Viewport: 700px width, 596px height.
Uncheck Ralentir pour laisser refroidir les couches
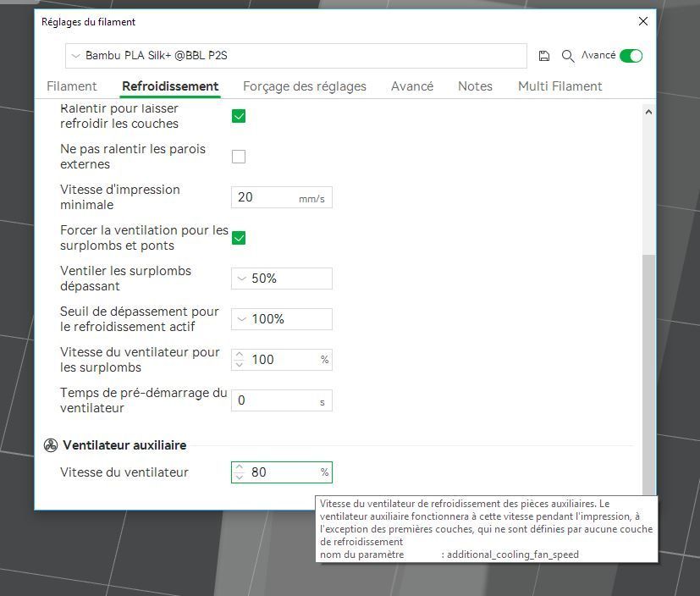(239, 116)
